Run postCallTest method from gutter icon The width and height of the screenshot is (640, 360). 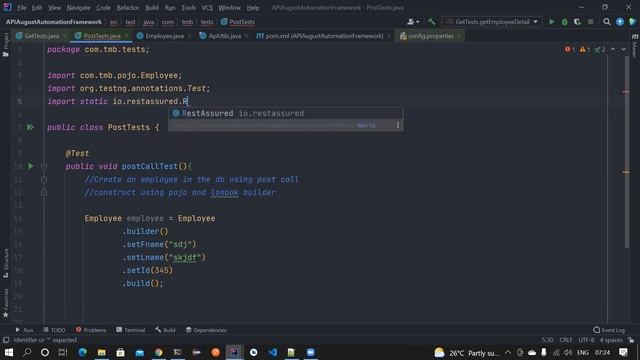31,166
